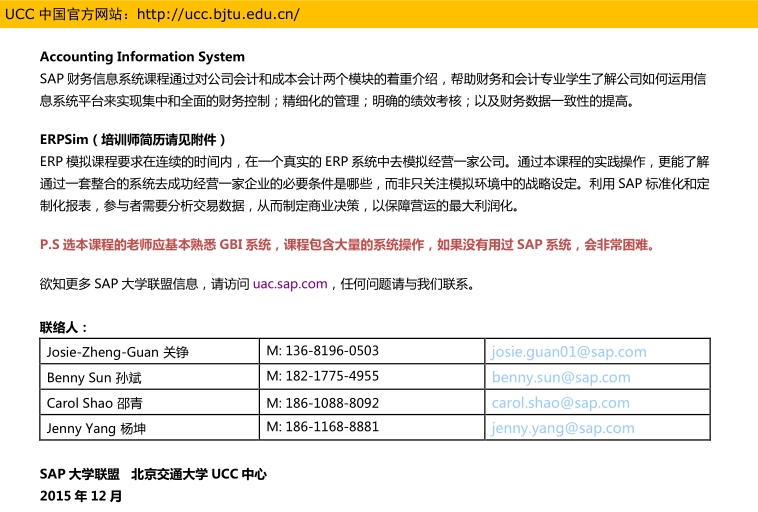Click carol.shao@sap.com email link

[560, 403]
